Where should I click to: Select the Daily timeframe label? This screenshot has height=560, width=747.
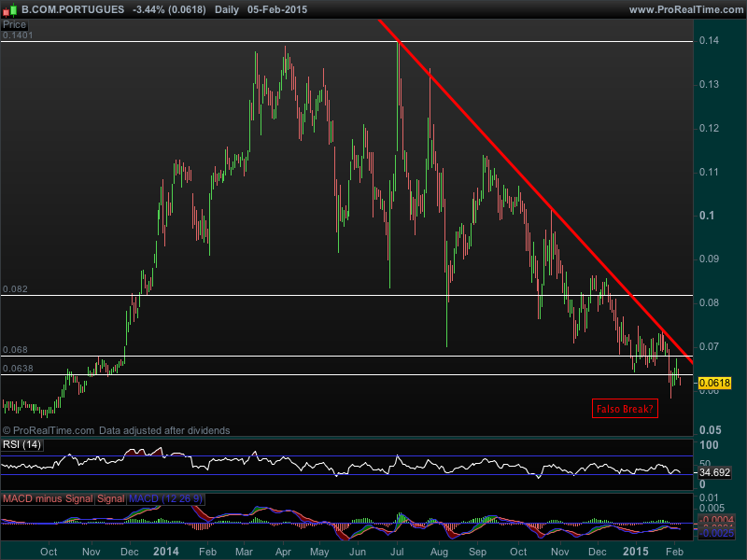pos(227,9)
